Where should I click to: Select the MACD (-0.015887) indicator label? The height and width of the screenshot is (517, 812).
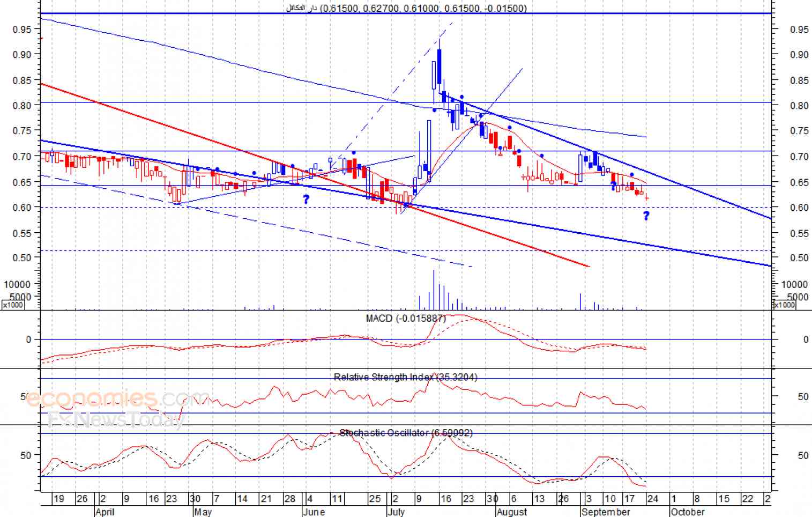coord(406,318)
